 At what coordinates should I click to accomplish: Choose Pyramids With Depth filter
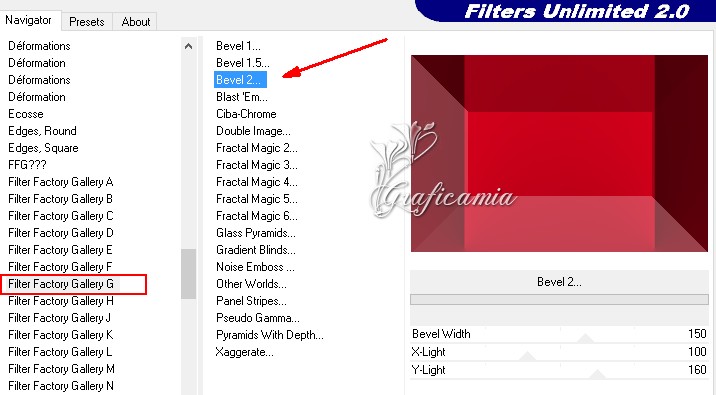(x=269, y=335)
